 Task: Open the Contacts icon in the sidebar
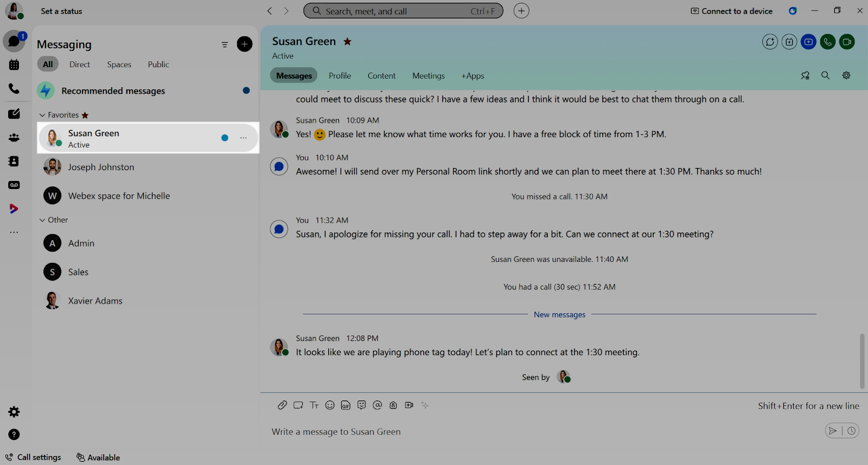tap(14, 162)
